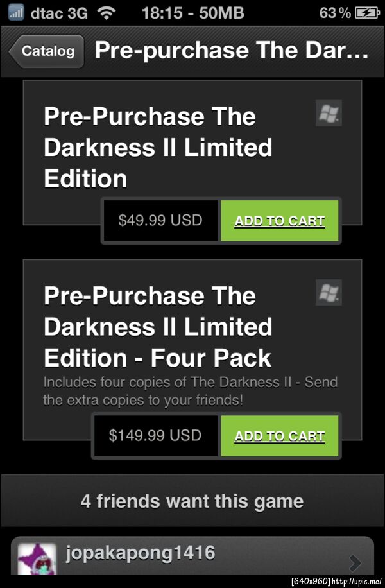Tap the $49.99 USD price box
The height and width of the screenshot is (588, 385).
coord(160,221)
